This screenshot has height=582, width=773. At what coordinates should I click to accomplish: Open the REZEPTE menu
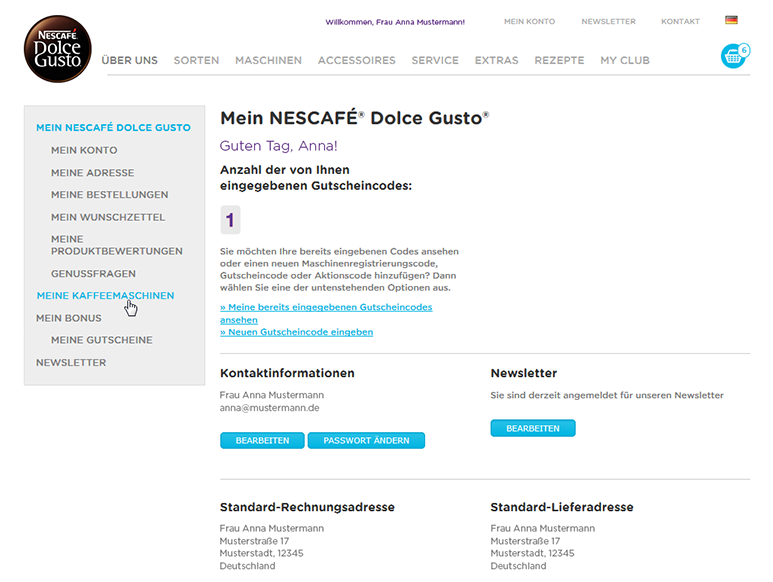(x=559, y=60)
